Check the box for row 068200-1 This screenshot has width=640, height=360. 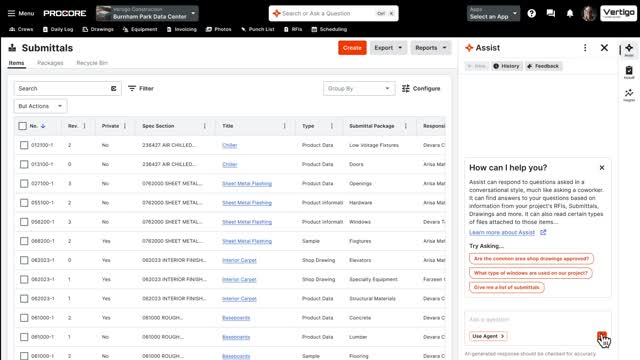tap(24, 241)
